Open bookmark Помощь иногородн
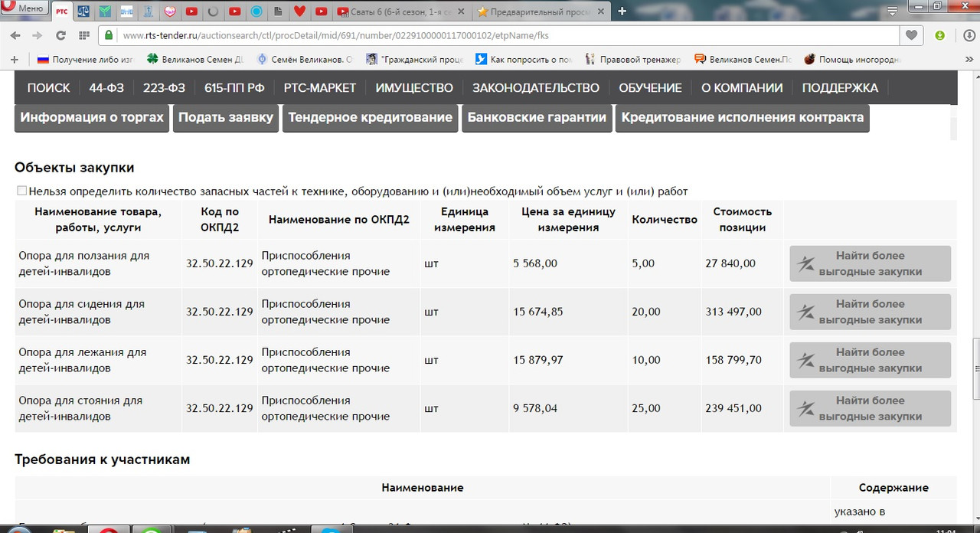This screenshot has width=980, height=533. point(852,59)
